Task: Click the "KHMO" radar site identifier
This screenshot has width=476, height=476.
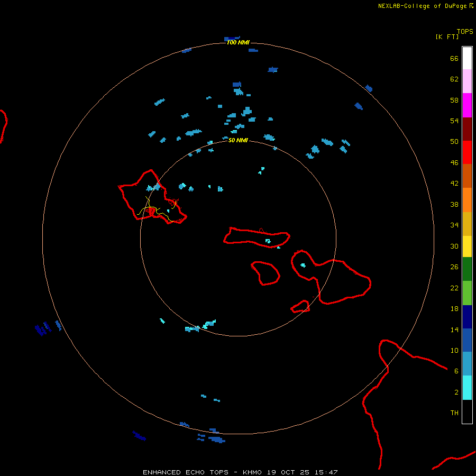Action: pos(252,472)
